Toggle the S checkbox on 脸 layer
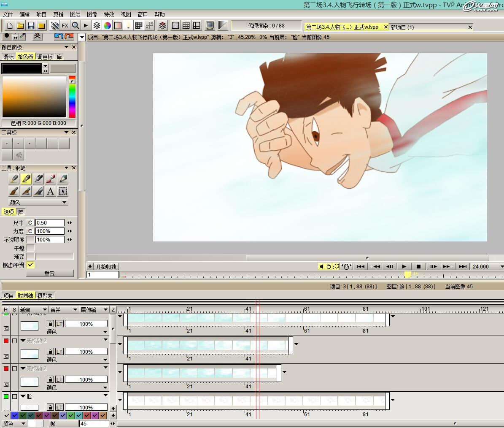Viewport: 504px width, 428px height. coord(14,397)
